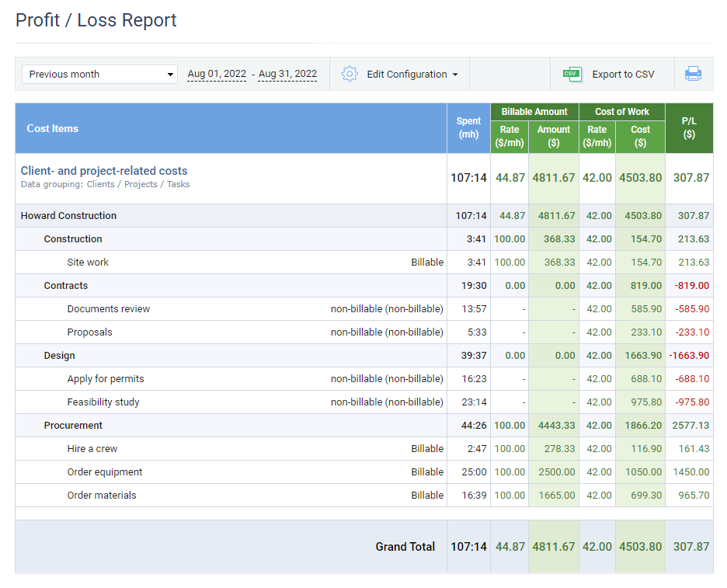Click the 25:00 spent time value
Image resolution: width=727 pixels, height=588 pixels.
474,472
